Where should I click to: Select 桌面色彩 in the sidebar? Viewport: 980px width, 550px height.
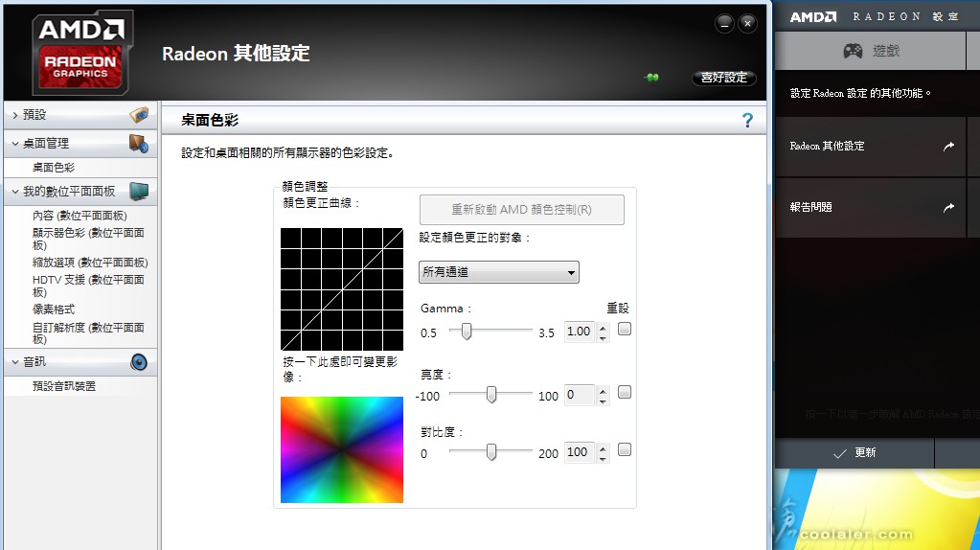[54, 168]
